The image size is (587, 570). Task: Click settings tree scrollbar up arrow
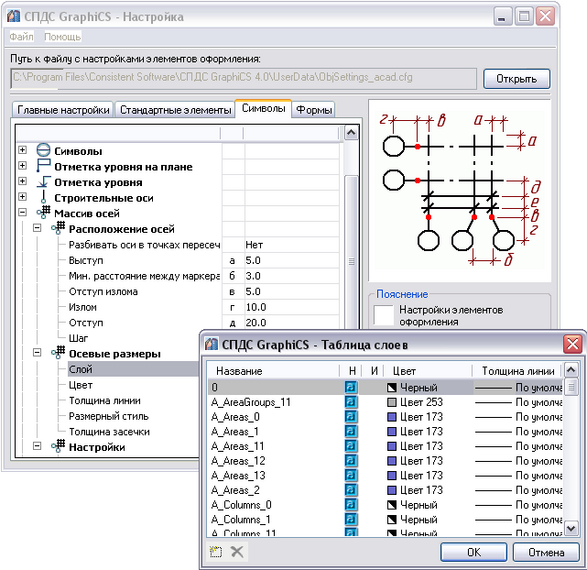click(x=351, y=132)
